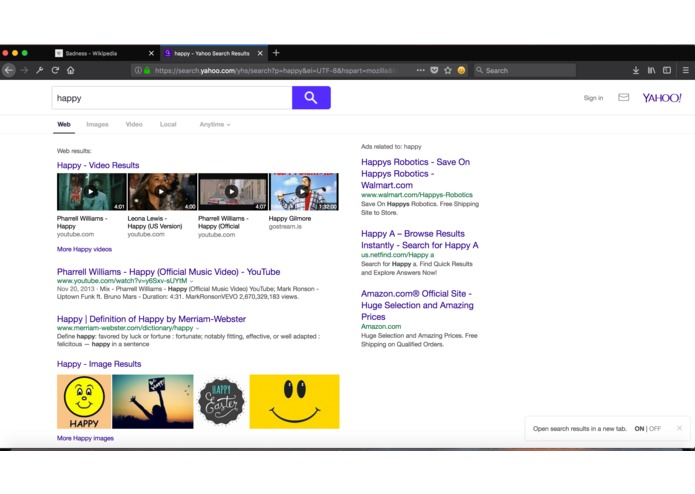Close the Sadness - Wikipedia tab
Screen dimensions: 695x494
click(x=151, y=53)
